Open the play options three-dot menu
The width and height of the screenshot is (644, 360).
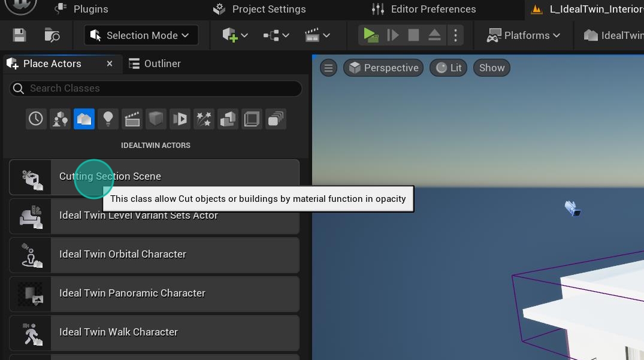point(455,35)
